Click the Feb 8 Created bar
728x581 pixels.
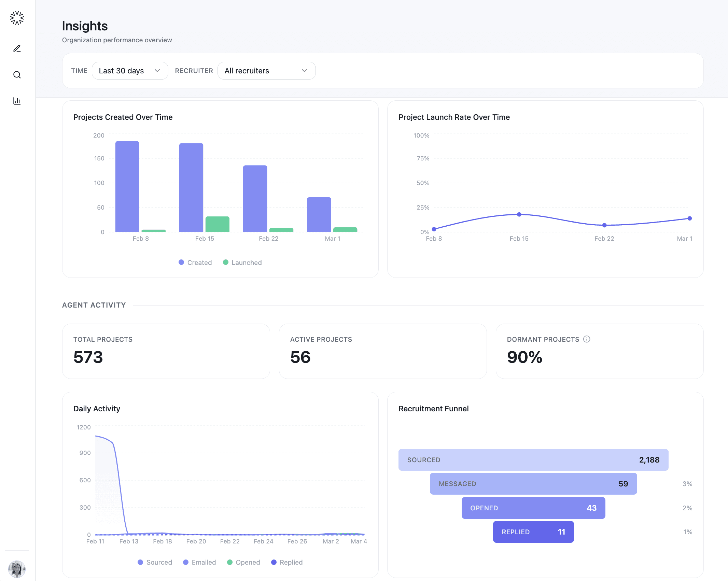point(127,186)
